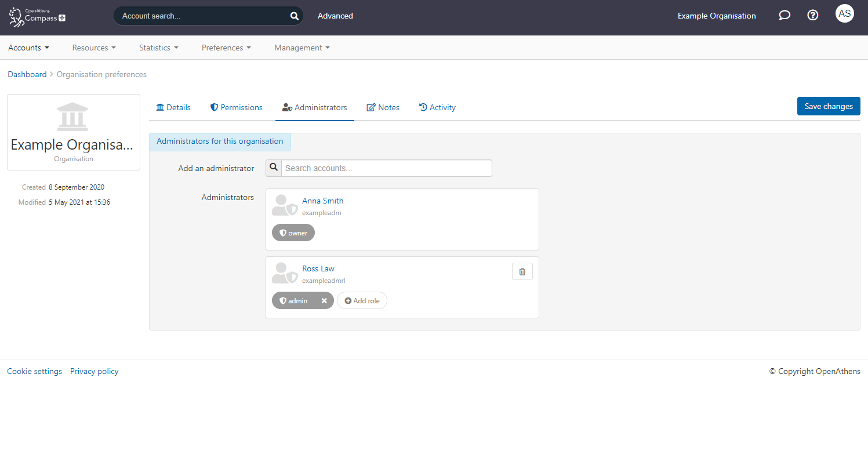Open the chat feedback icon
This screenshot has width=868, height=461.
[785, 15]
